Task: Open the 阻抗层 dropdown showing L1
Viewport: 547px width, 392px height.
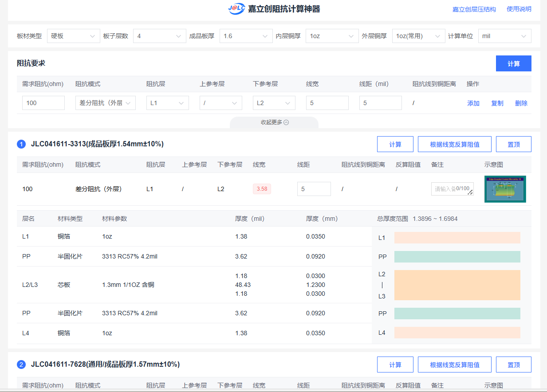Action: click(x=168, y=103)
